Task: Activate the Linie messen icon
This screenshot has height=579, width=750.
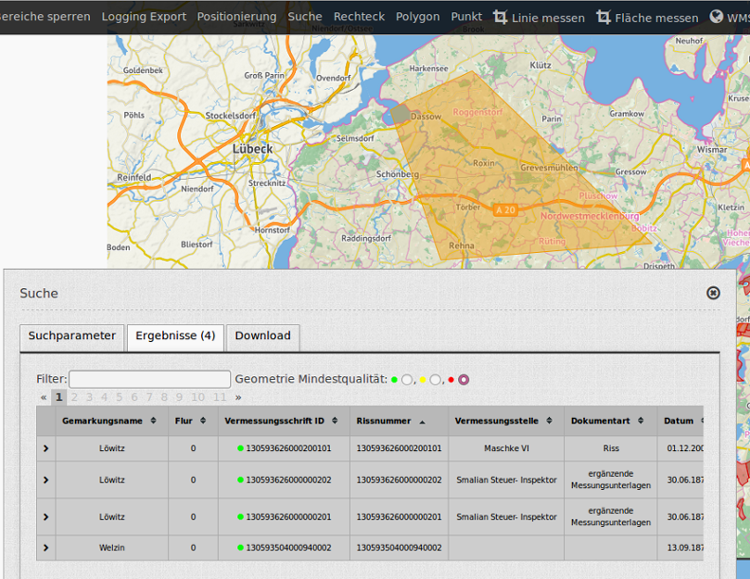Action: 500,17
